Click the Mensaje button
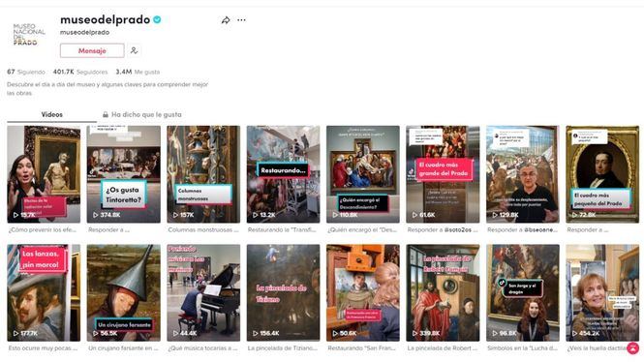The image size is (644, 362). click(92, 50)
